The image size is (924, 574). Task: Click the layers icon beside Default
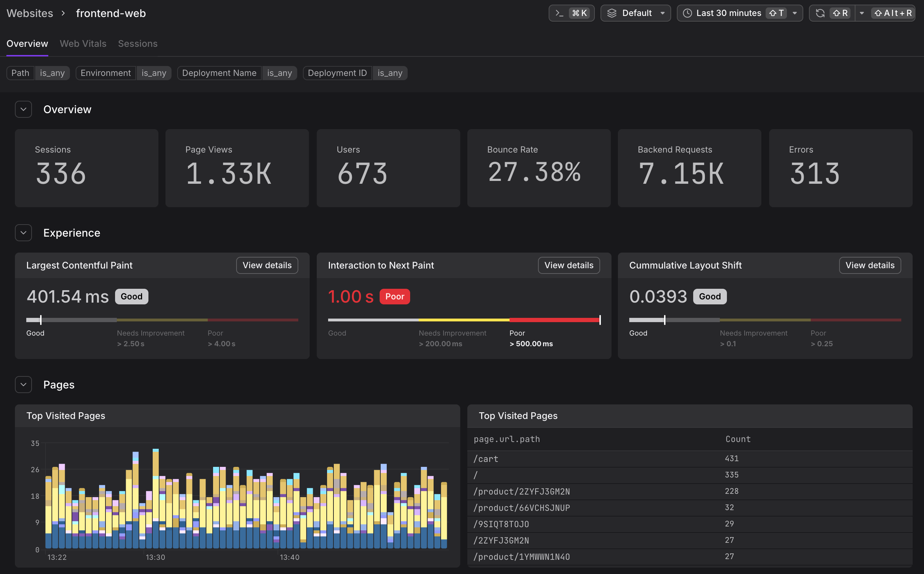coord(612,12)
